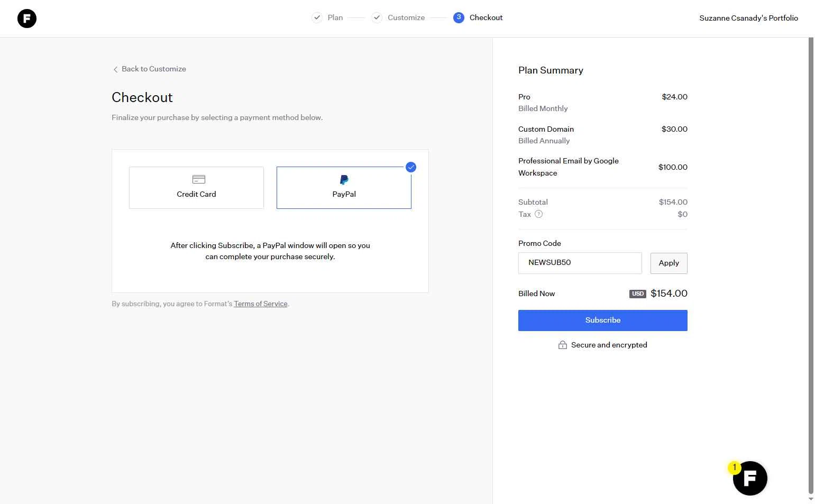
Task: Click the Custom Domain line item
Action: pyautogui.click(x=546, y=129)
